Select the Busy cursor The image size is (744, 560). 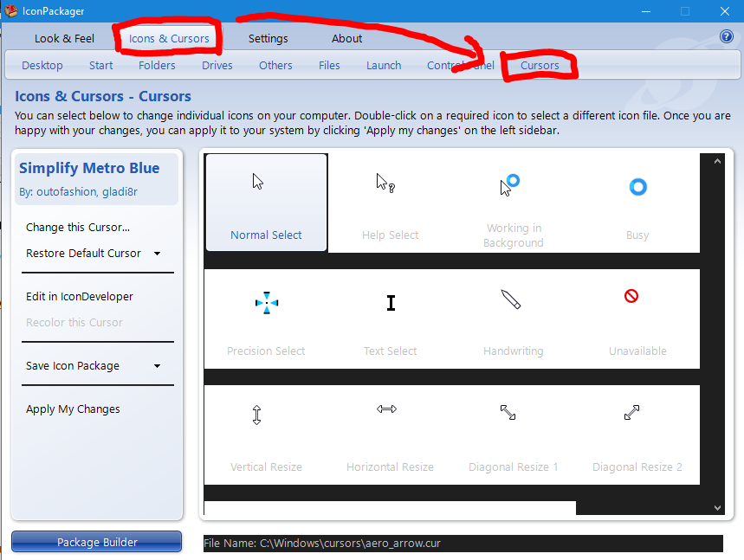pyautogui.click(x=637, y=202)
